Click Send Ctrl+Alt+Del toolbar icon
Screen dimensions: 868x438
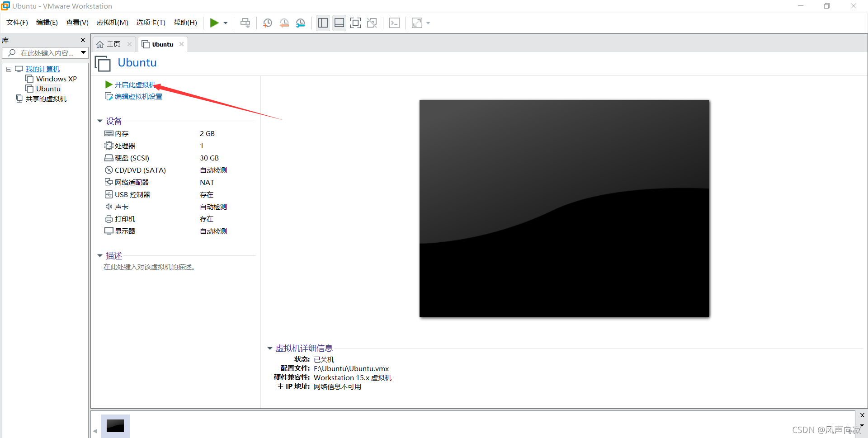click(x=245, y=23)
